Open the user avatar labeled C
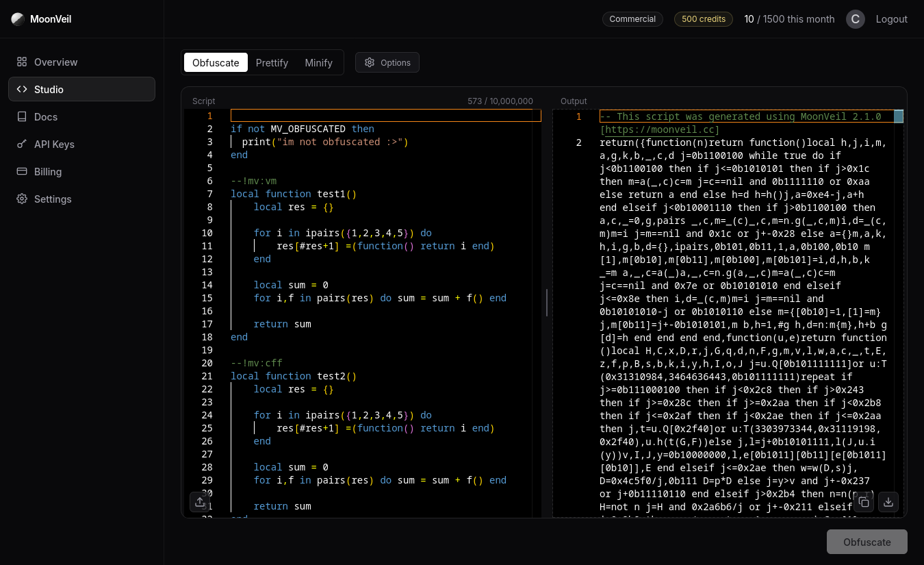 (856, 19)
